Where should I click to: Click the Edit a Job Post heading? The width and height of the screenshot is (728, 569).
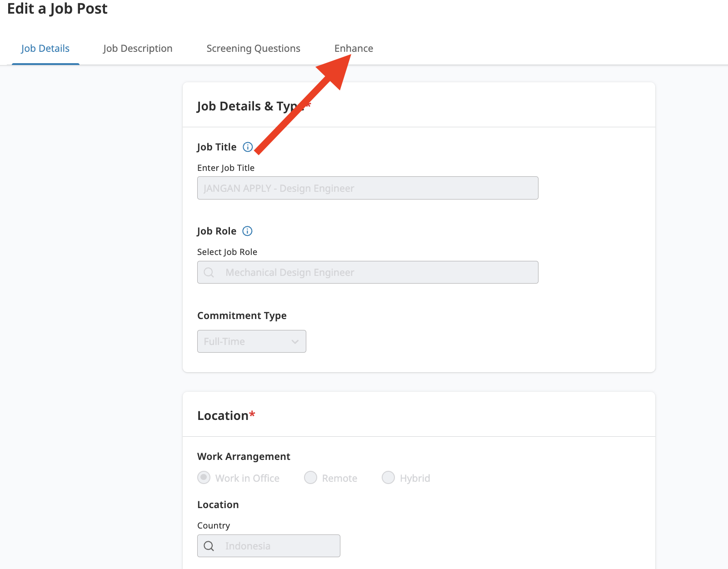(x=57, y=9)
